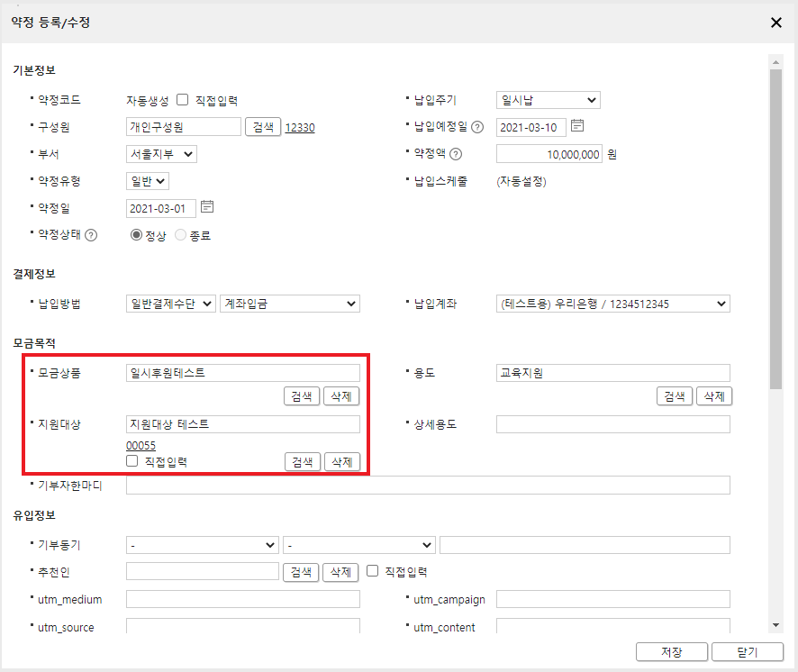
Task: Click 삭제 button for 추천인
Action: 341,572
